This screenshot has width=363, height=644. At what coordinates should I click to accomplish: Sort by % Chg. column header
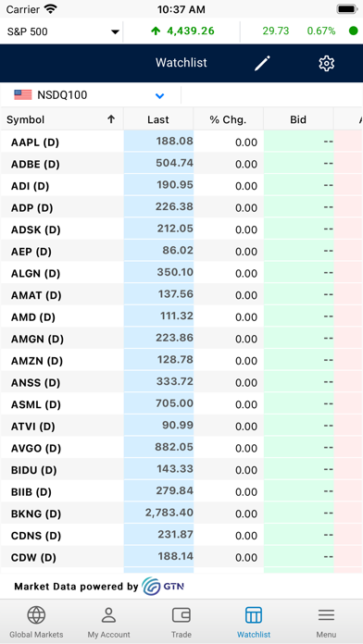[x=228, y=119]
